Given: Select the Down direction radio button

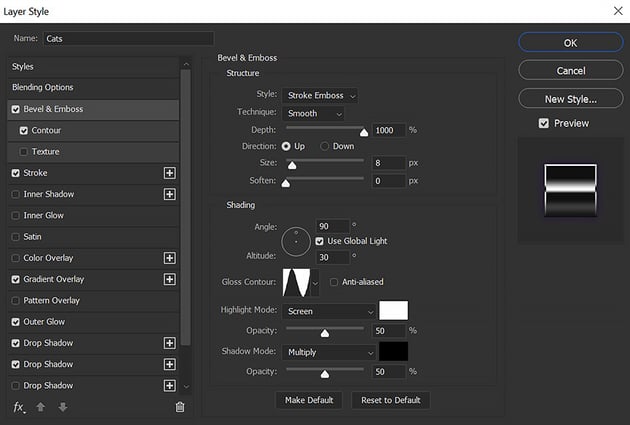Looking at the screenshot, I should [x=325, y=146].
